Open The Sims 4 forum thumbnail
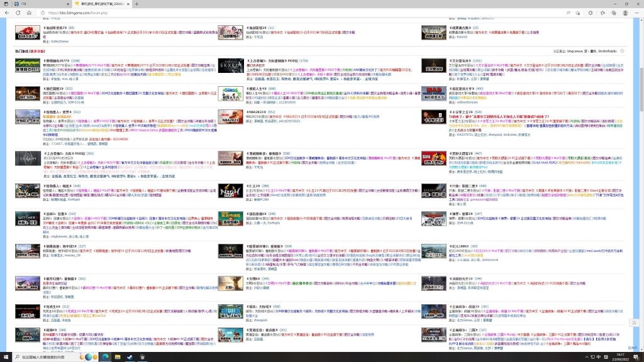Screen dimensions: 644x362 pyautogui.click(x=231, y=94)
